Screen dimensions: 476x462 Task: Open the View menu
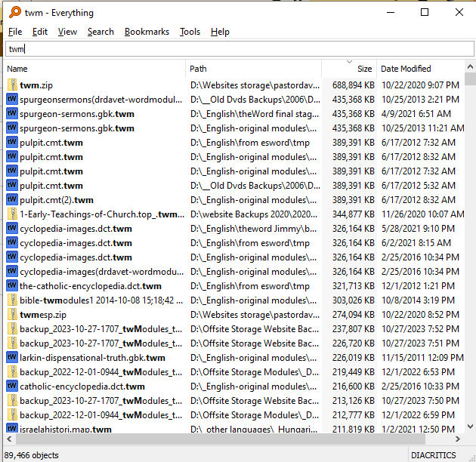pos(67,32)
